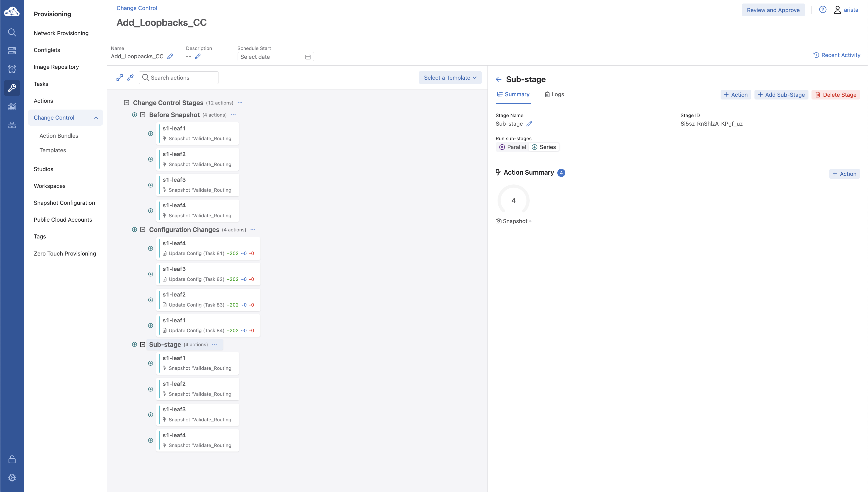Screen dimensions: 868x492
Task: Open Snapshot Configuration in Provisioning menu
Action: click(x=64, y=203)
